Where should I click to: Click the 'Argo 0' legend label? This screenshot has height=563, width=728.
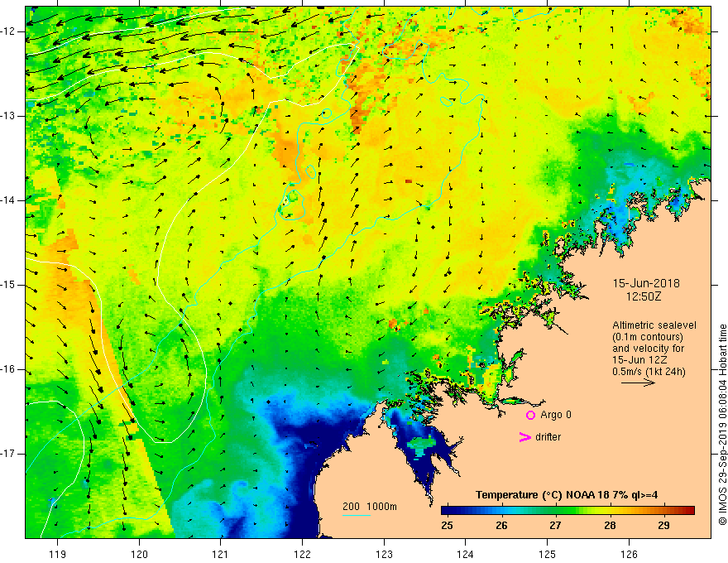tap(556, 415)
